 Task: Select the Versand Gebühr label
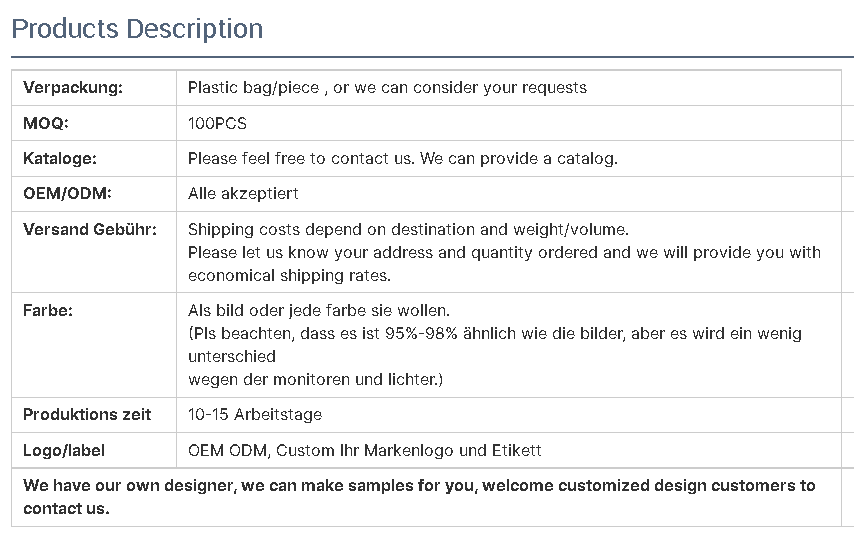[90, 229]
